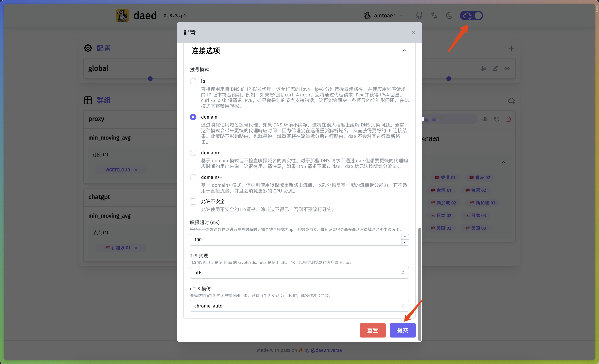
Task: Click the daed logo image
Action: coord(122,16)
